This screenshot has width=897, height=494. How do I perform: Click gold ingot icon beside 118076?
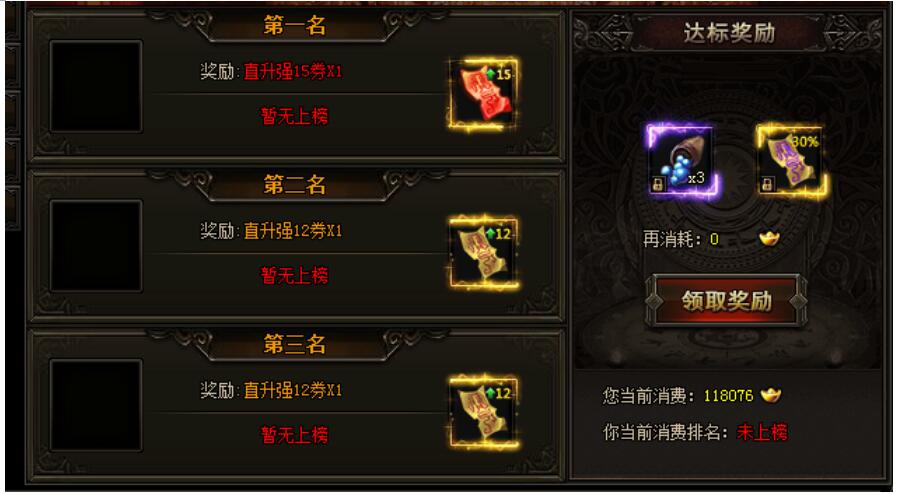pos(771,395)
